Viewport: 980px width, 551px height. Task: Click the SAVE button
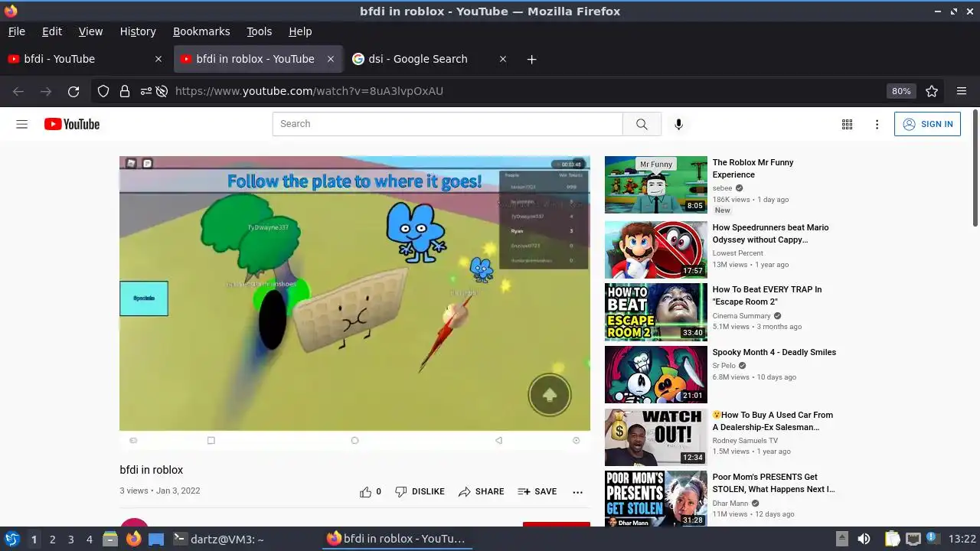pos(537,491)
